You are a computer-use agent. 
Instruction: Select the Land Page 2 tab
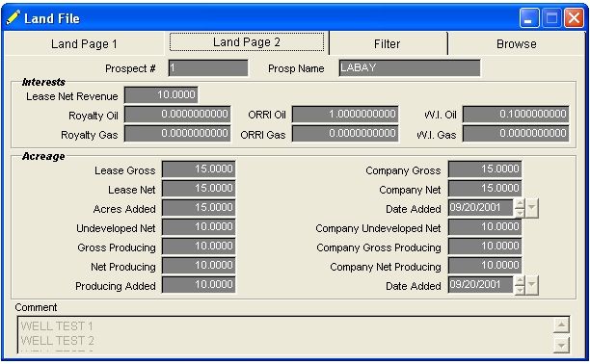pos(247,42)
